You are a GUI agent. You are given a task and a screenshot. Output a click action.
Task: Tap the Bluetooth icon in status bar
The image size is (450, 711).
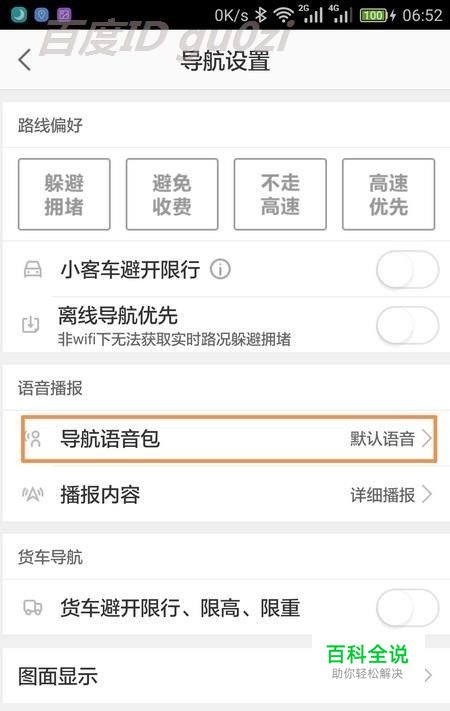(260, 15)
